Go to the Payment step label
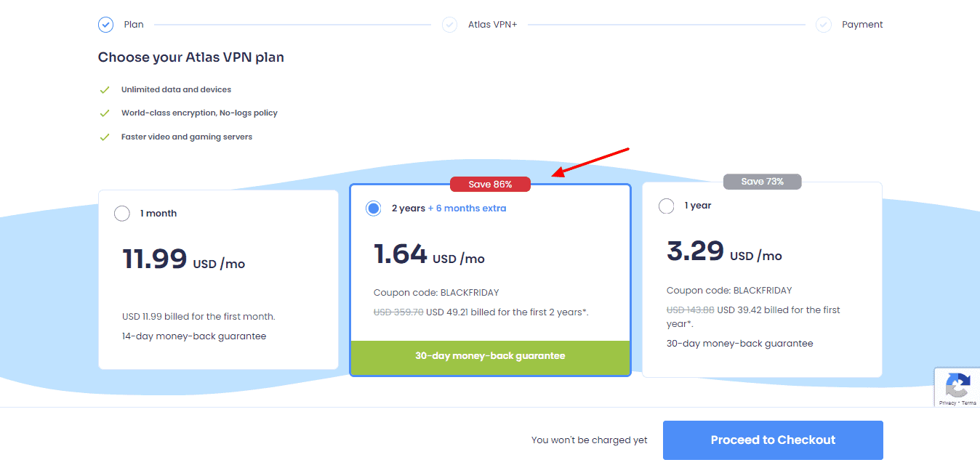This screenshot has height=473, width=980. click(x=862, y=25)
